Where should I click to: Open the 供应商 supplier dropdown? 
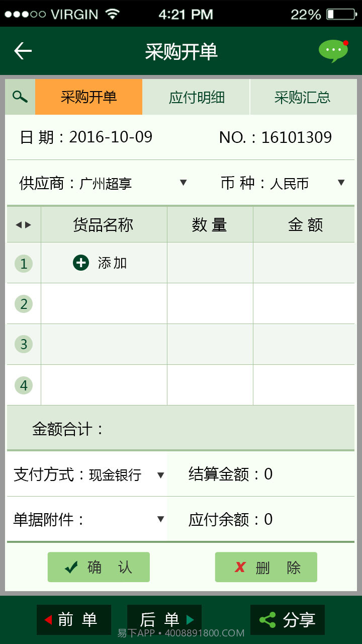coord(183,183)
